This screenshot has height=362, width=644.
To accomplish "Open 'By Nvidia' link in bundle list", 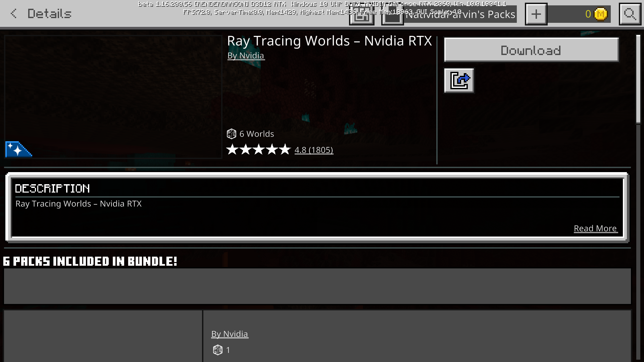I will [230, 334].
